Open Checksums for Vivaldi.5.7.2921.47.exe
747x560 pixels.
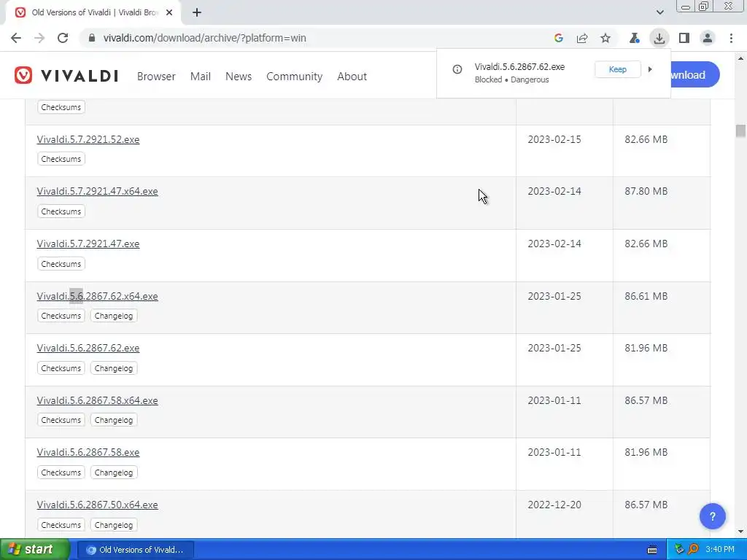point(61,264)
